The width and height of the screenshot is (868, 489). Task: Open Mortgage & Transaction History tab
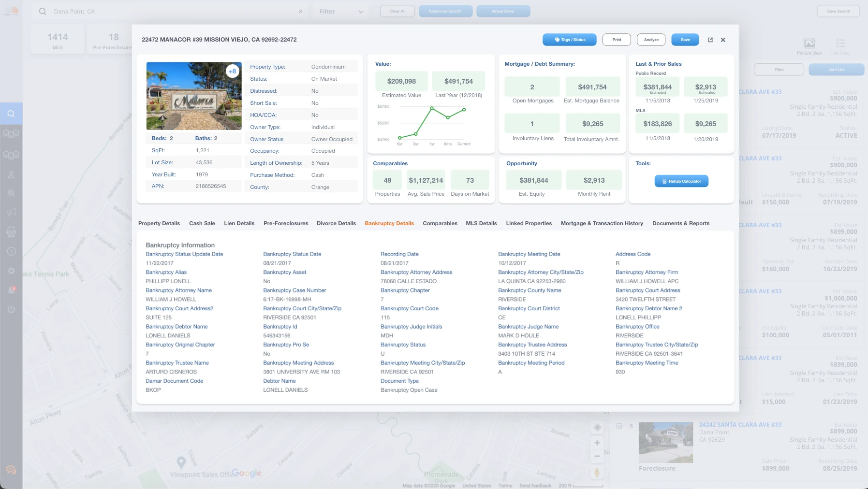tap(602, 223)
